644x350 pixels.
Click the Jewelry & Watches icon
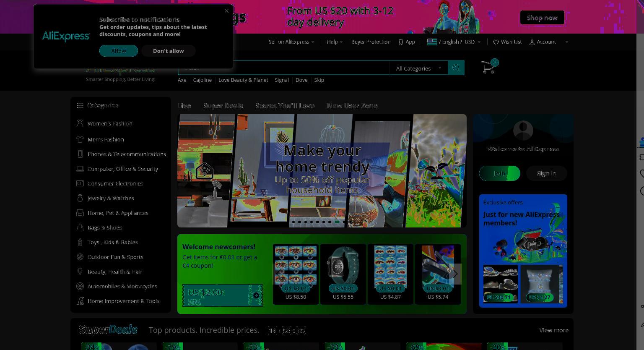pyautogui.click(x=80, y=198)
